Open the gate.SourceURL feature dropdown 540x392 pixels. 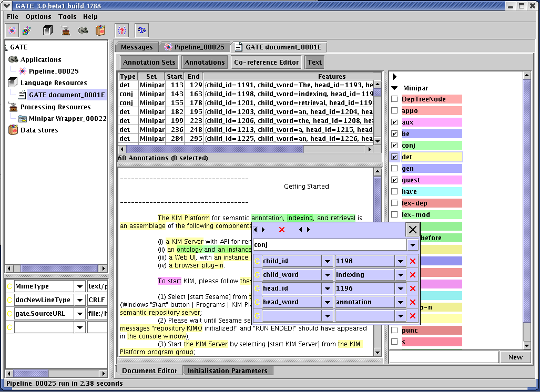pyautogui.click(x=79, y=314)
